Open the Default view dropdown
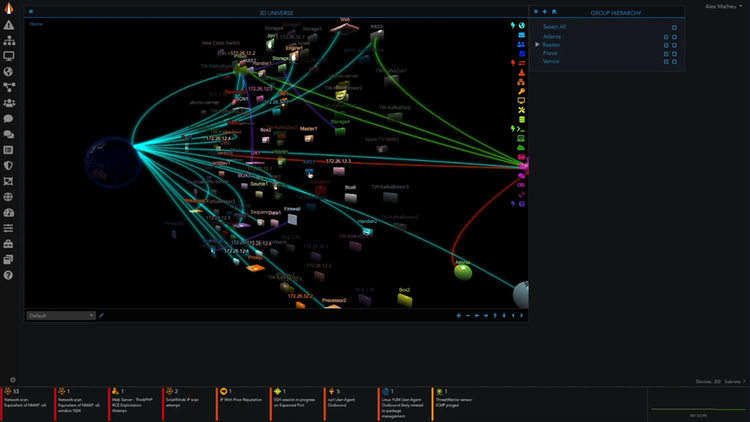Viewport: 750px width, 422px height. tap(61, 315)
